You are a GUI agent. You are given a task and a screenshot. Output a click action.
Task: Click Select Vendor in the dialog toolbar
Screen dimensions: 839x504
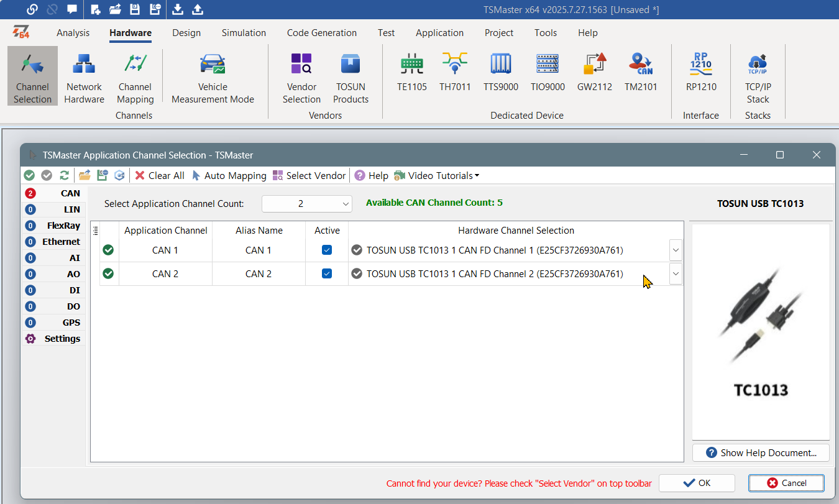pos(309,175)
